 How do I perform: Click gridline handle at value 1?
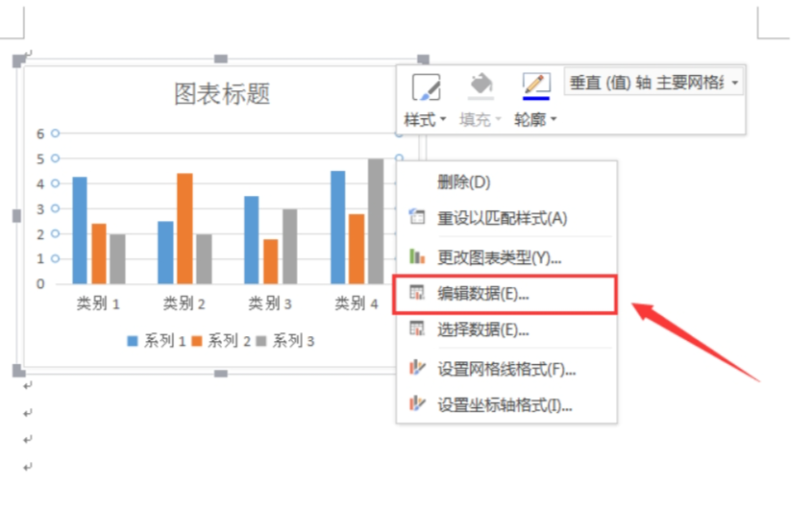[x=55, y=258]
